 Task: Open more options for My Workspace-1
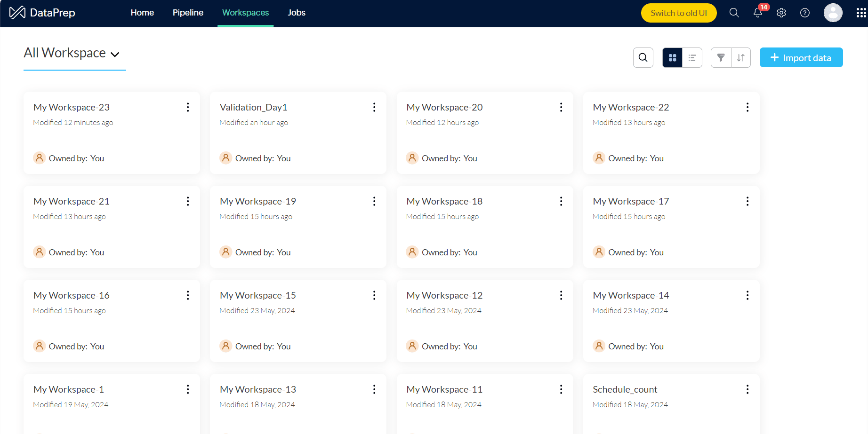click(188, 389)
